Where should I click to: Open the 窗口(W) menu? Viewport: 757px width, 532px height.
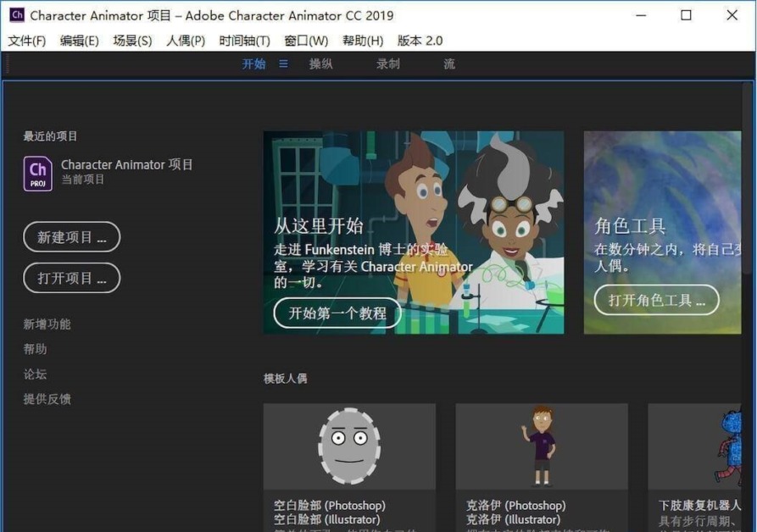(306, 41)
